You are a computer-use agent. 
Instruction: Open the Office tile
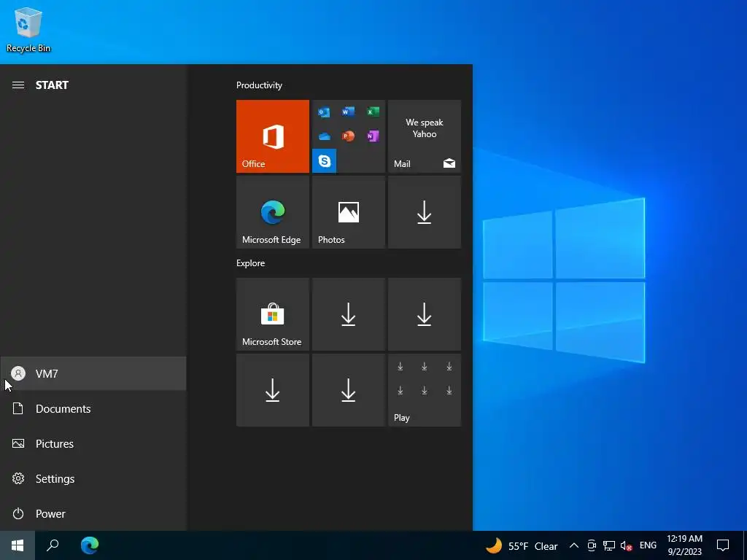point(273,136)
